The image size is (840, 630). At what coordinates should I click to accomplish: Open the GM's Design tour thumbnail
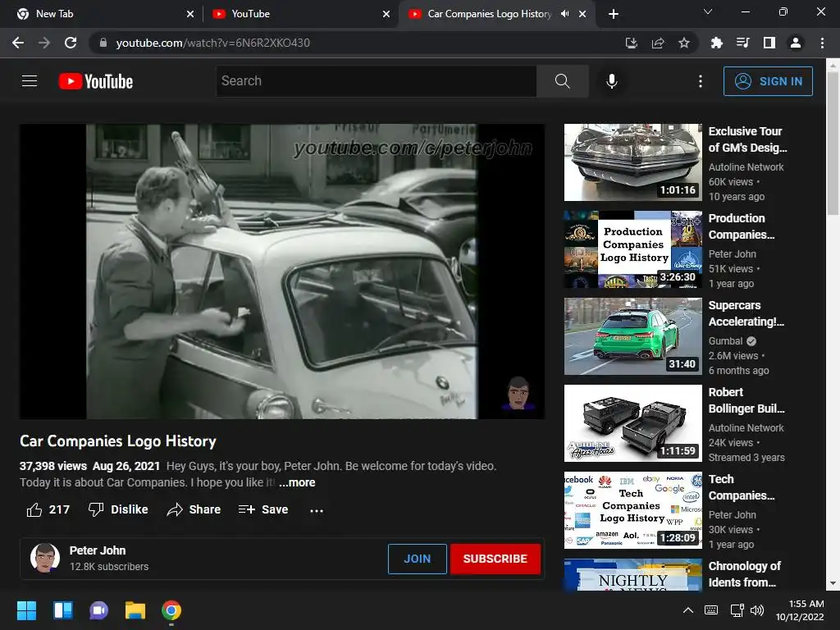pyautogui.click(x=632, y=162)
